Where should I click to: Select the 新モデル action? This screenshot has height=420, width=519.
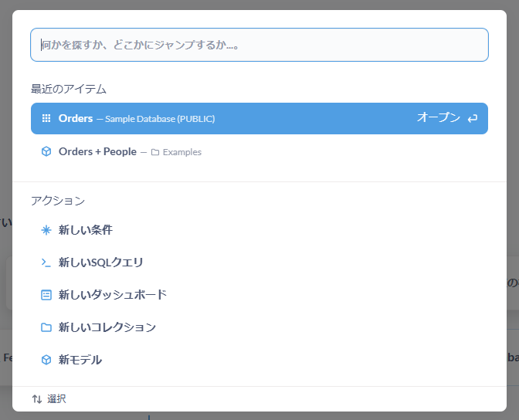259,360
